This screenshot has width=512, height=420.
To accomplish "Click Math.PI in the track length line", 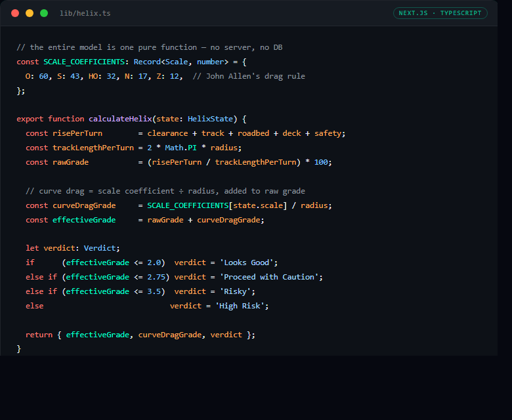I will [181, 148].
